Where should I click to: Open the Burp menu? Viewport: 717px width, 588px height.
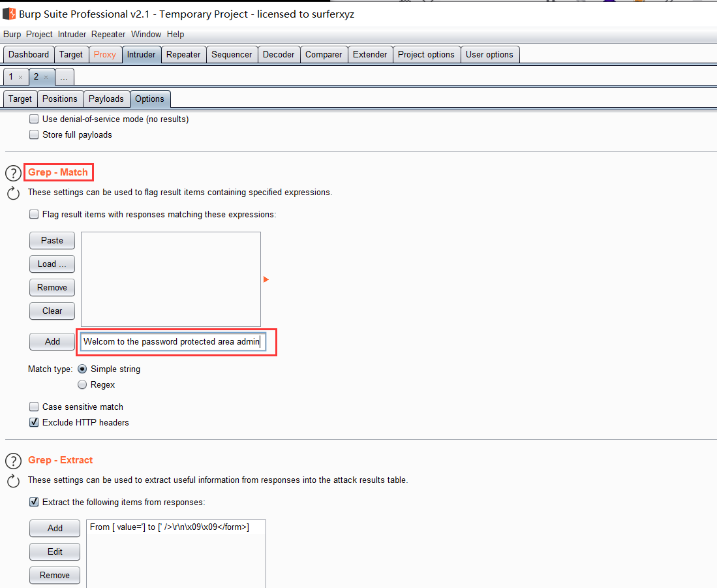[12, 35]
